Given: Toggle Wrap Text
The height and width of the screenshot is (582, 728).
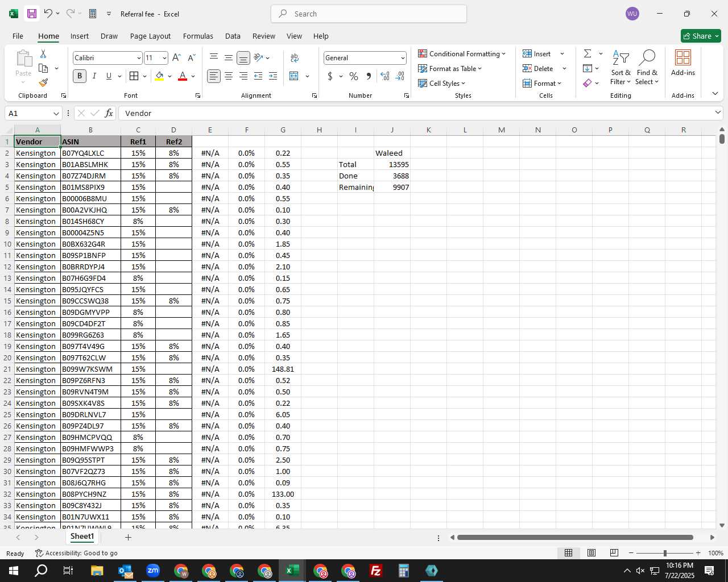Looking at the screenshot, I should point(295,57).
